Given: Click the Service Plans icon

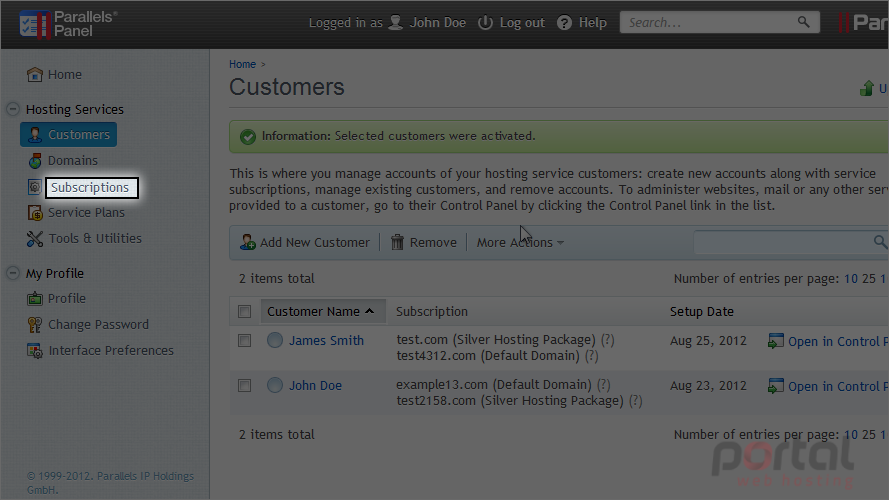Looking at the screenshot, I should pos(35,213).
